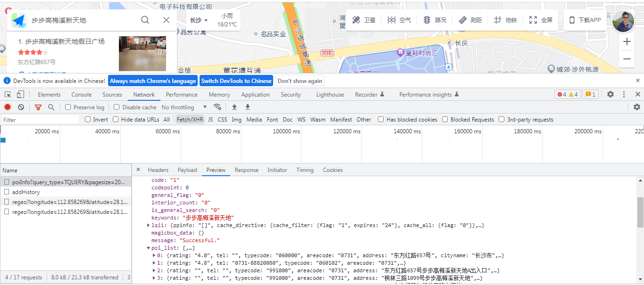Expand poi_list item 0
The height and width of the screenshot is (285, 644).
coord(154,255)
